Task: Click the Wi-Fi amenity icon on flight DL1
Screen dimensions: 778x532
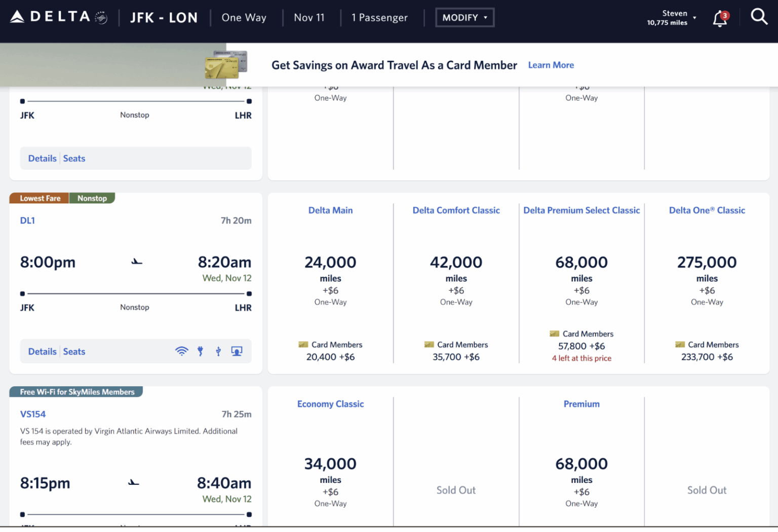Action: pyautogui.click(x=181, y=351)
